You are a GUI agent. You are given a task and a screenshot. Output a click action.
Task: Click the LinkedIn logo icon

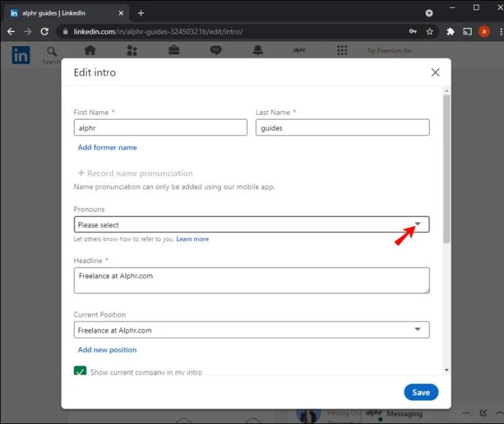pos(21,55)
